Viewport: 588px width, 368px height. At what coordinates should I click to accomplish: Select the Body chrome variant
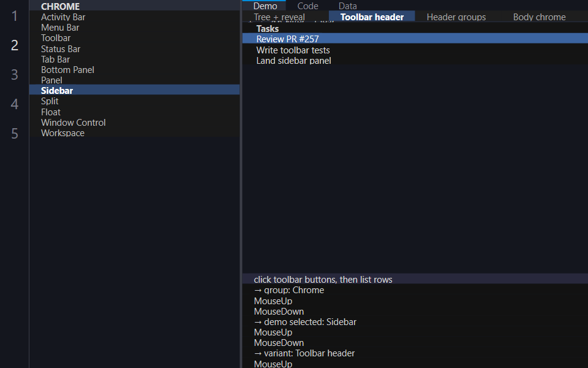tap(539, 17)
